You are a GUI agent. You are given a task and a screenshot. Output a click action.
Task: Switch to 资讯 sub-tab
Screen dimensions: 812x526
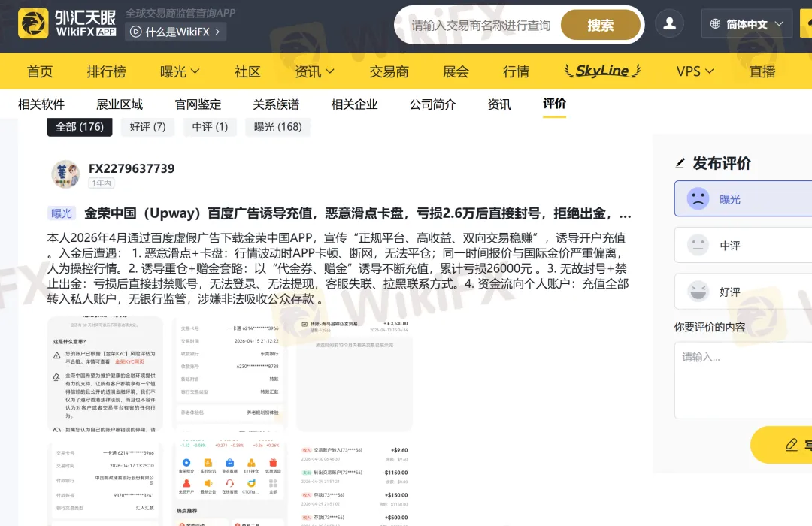[499, 104]
